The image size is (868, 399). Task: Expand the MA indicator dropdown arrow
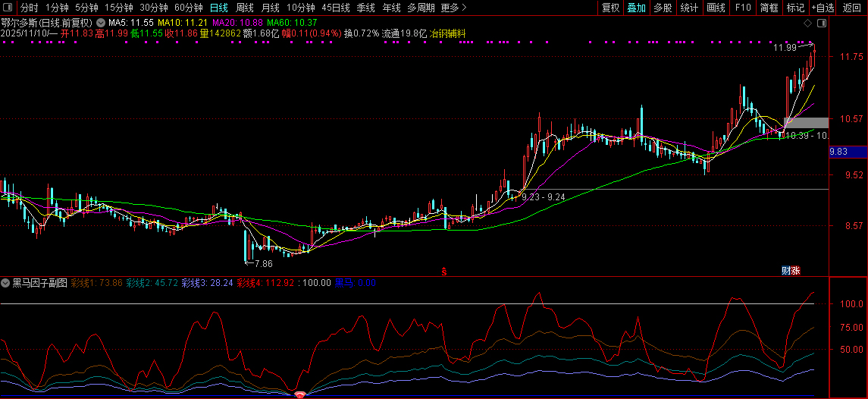tap(101, 24)
